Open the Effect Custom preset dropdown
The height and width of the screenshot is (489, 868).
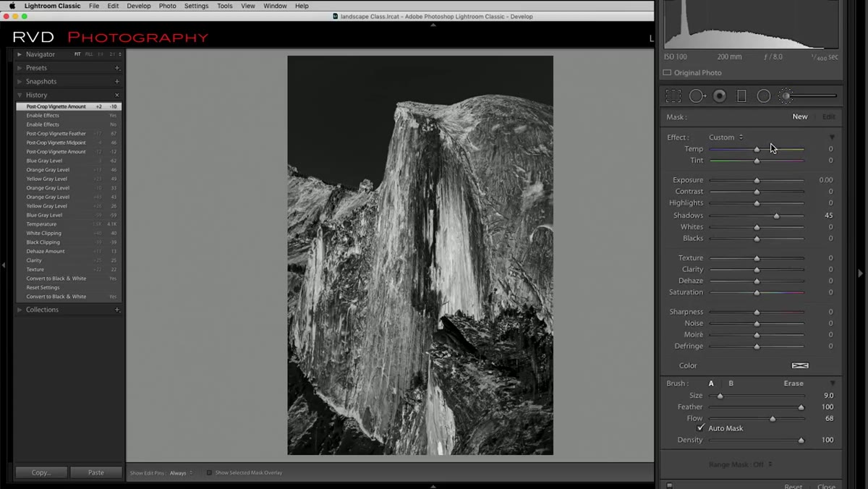pos(726,137)
